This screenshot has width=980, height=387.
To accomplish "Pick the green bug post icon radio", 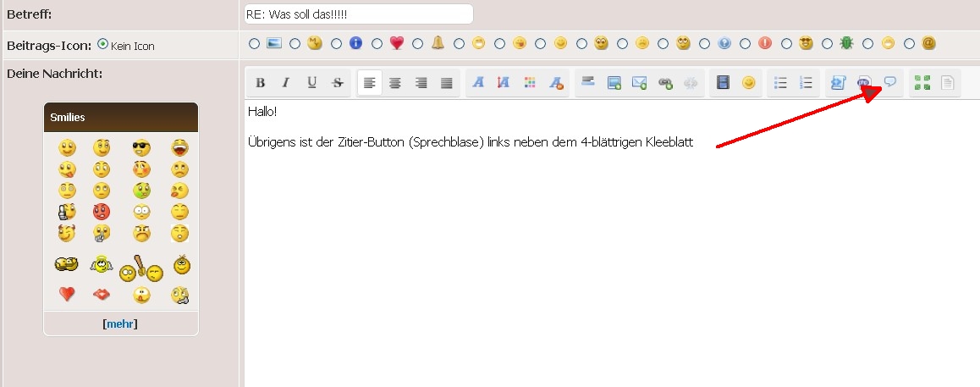I will click(827, 43).
